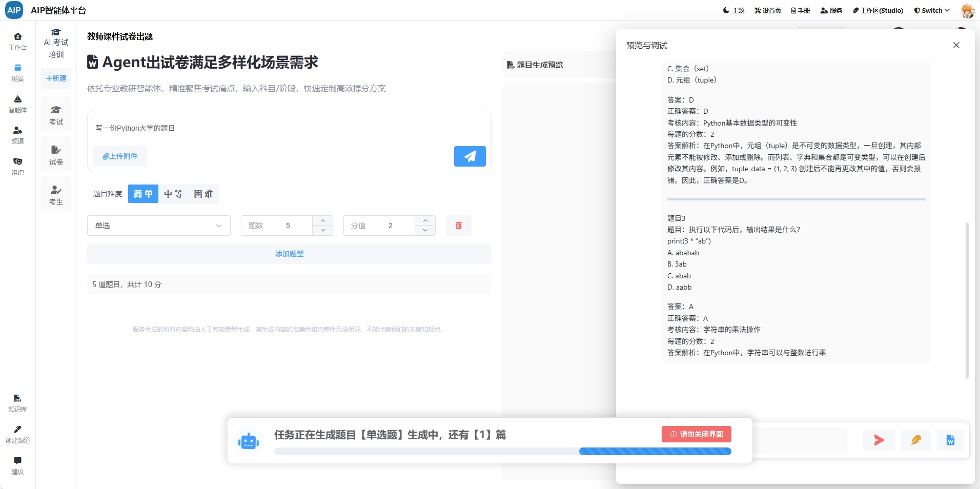Click option 'D. aabb' text

coord(680,287)
